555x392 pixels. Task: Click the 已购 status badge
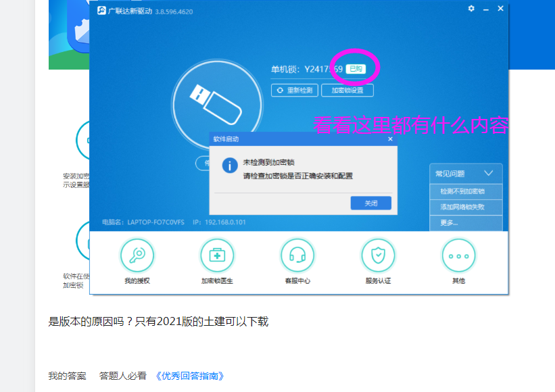356,69
